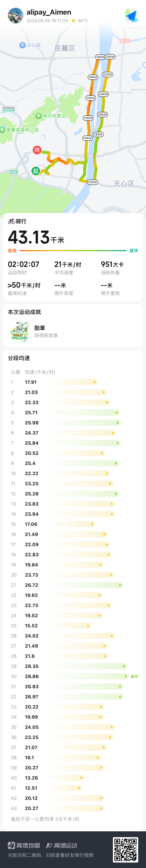Tap the cycling bike icon beside 骑行
Screen dimensions: 146x868
pyautogui.click(x=11, y=221)
